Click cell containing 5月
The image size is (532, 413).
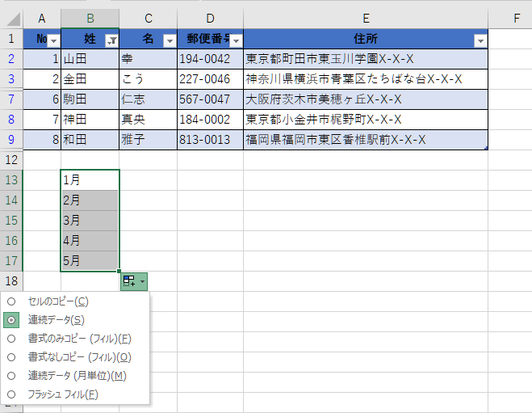pyautogui.click(x=90, y=260)
